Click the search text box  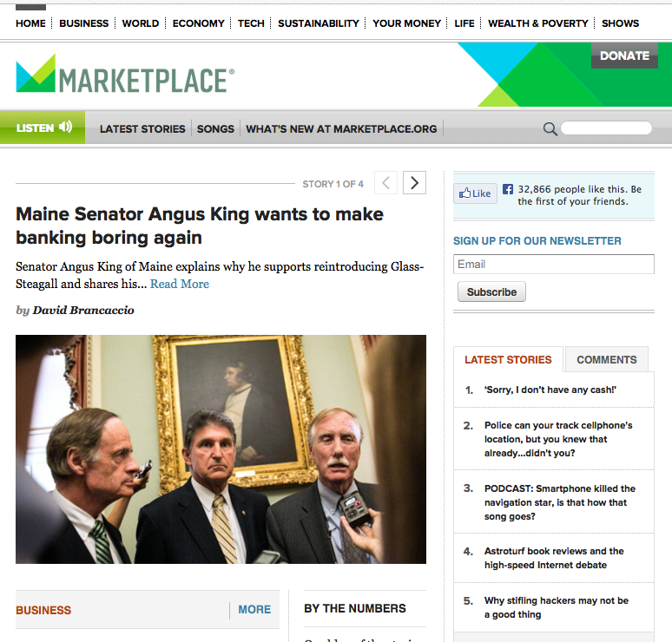click(x=606, y=128)
